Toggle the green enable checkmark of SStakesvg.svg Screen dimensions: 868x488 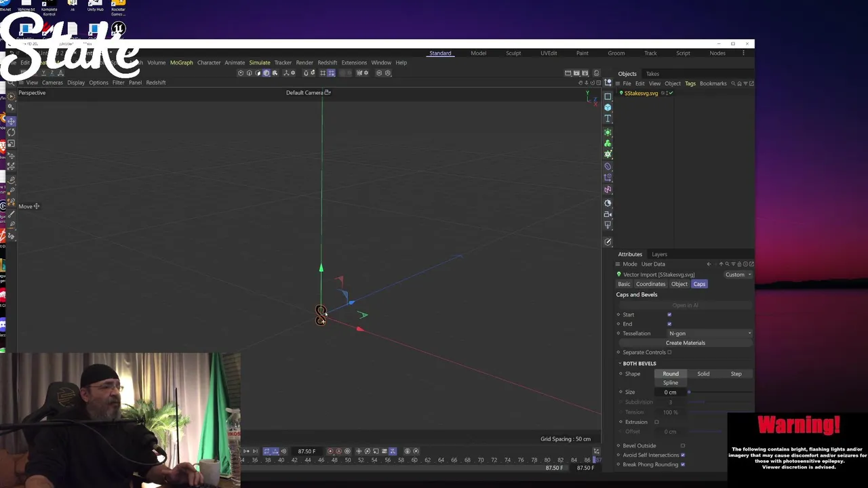coord(671,93)
